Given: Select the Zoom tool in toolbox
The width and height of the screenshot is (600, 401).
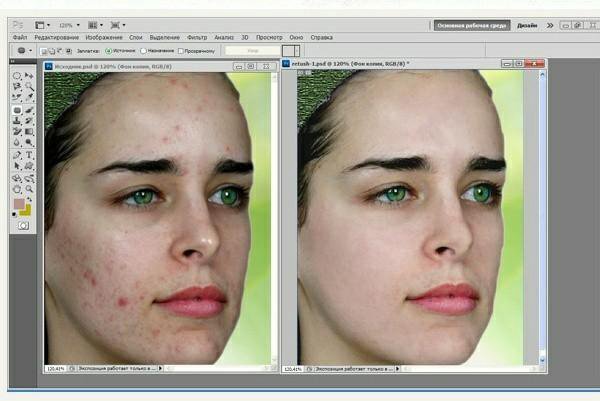Looking at the screenshot, I should pyautogui.click(x=29, y=187).
